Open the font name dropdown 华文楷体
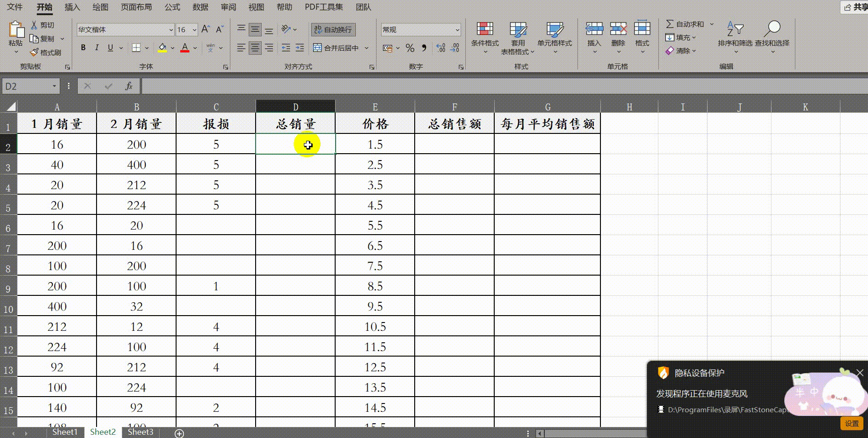Screen dimensions: 868x438 [171, 29]
